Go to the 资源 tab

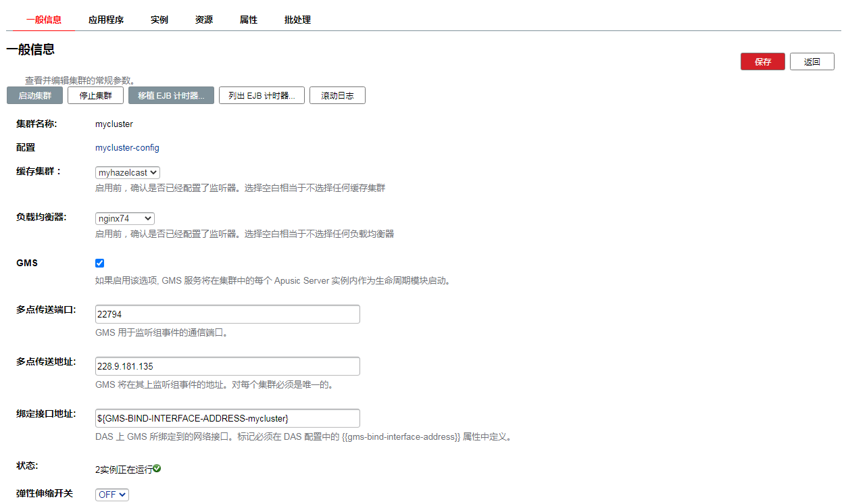click(x=204, y=20)
